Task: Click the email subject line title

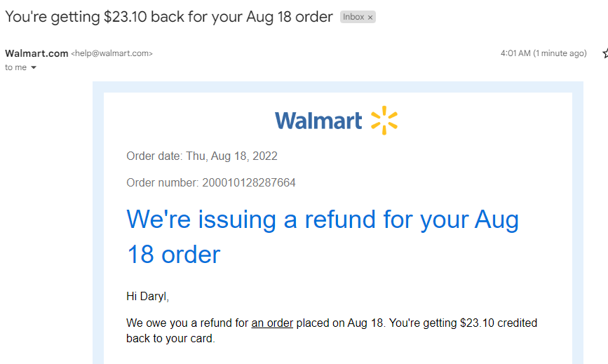Action: (x=169, y=17)
